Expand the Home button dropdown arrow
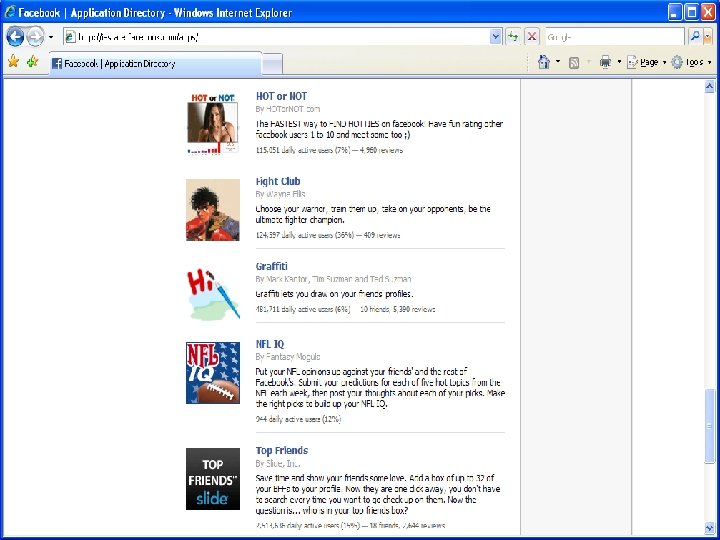 coord(558,62)
